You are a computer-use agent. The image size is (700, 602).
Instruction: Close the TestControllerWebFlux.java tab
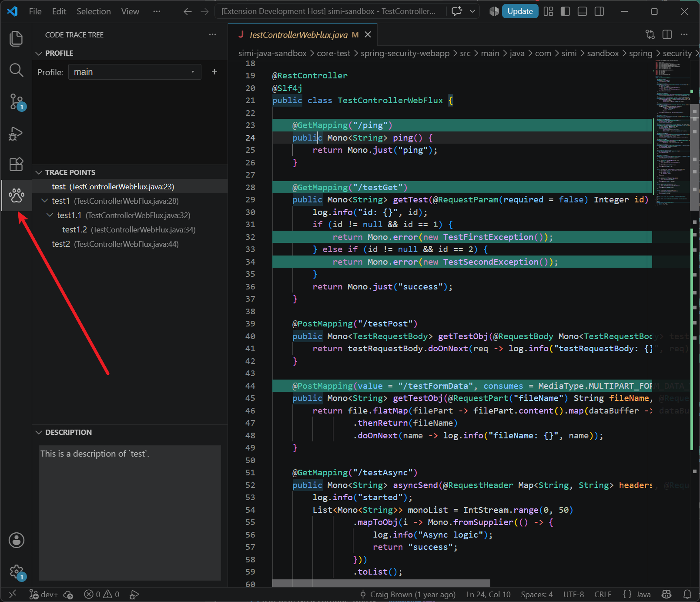[368, 34]
